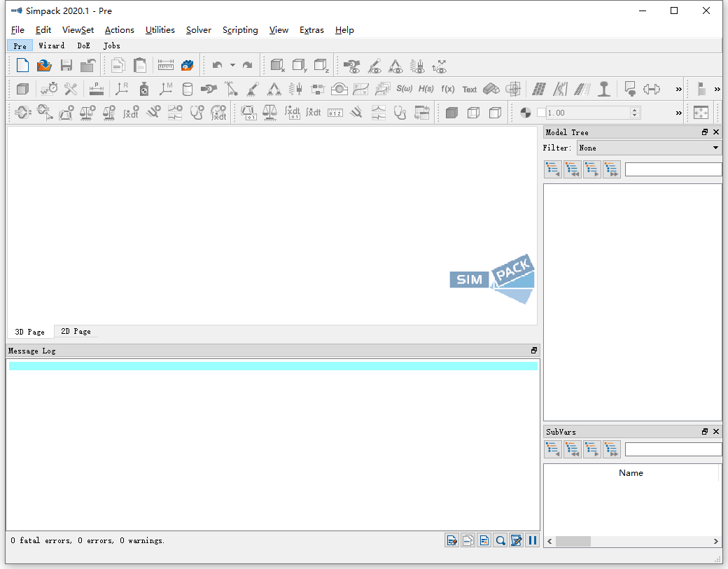Expand all Model Tree levels icon
Image resolution: width=728 pixels, height=569 pixels.
(612, 169)
